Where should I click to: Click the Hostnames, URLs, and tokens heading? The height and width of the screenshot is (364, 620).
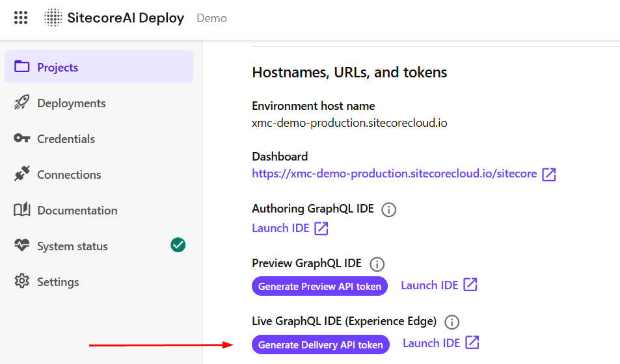(x=349, y=72)
